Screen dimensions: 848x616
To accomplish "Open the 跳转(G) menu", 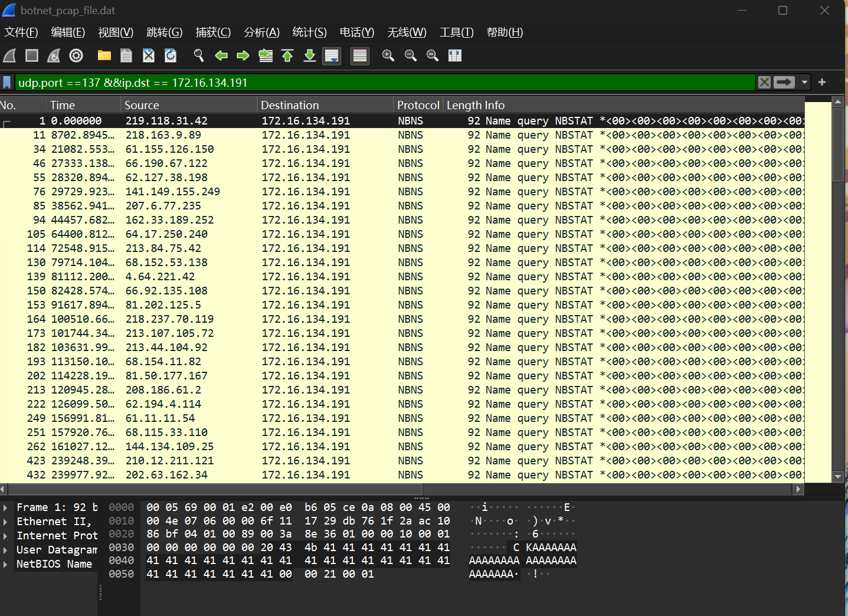I will 165,32.
